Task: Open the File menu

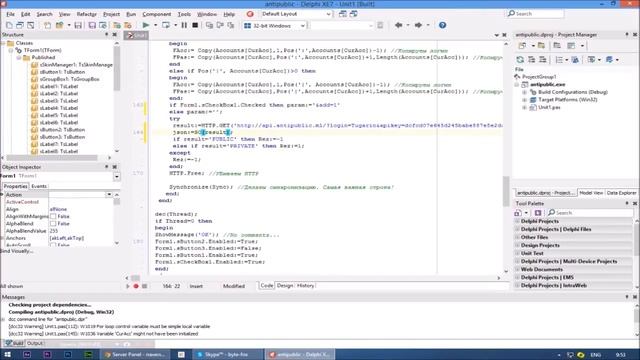Action: (x=10, y=14)
